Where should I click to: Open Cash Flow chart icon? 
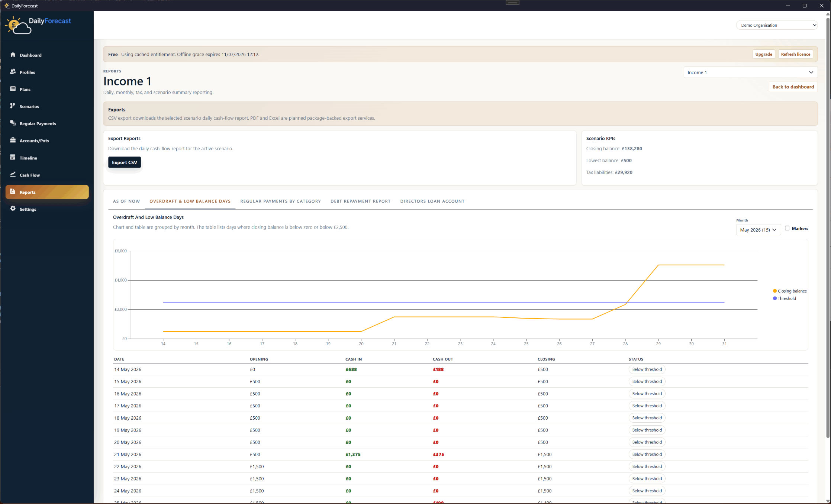click(13, 175)
